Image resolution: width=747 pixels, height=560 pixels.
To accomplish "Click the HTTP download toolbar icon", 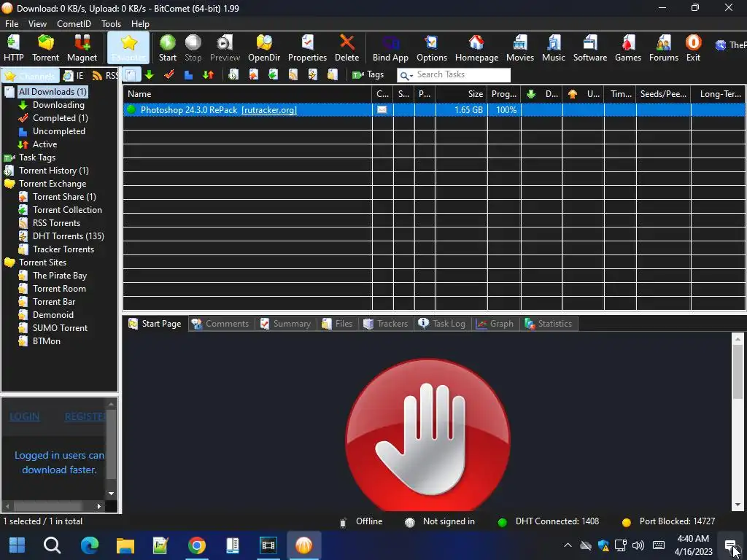I will coord(13,48).
